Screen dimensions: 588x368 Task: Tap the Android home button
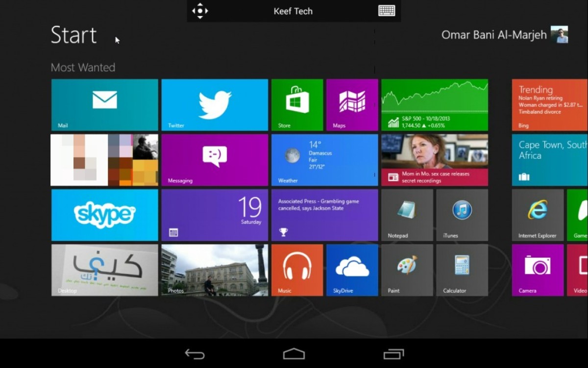point(294,354)
